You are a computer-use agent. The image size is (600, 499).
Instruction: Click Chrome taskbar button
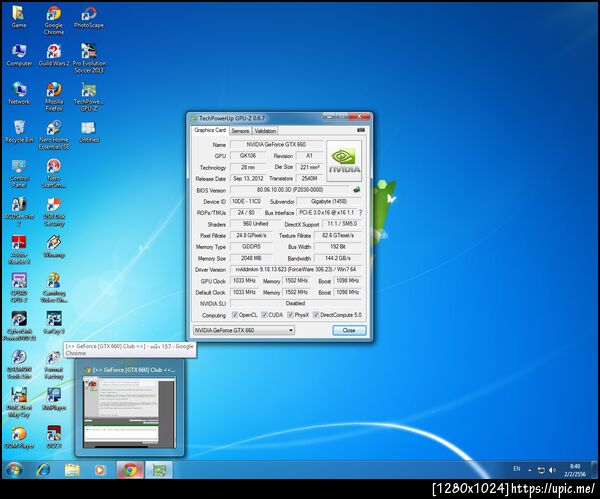pyautogui.click(x=130, y=470)
